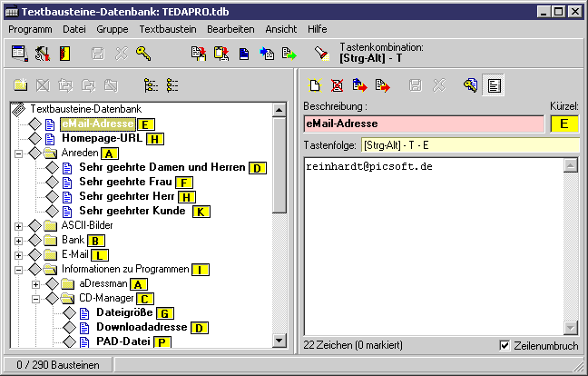
Task: Click the red and yellow door icon
Action: (64, 54)
